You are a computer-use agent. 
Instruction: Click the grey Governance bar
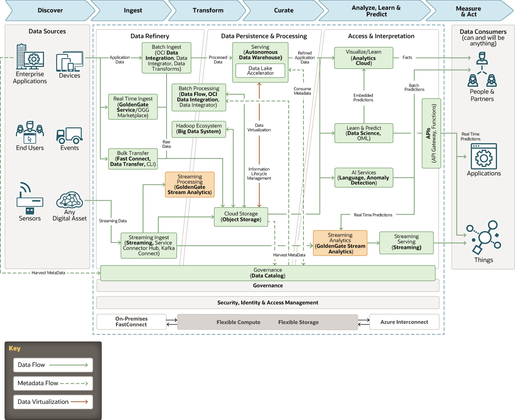(x=268, y=286)
